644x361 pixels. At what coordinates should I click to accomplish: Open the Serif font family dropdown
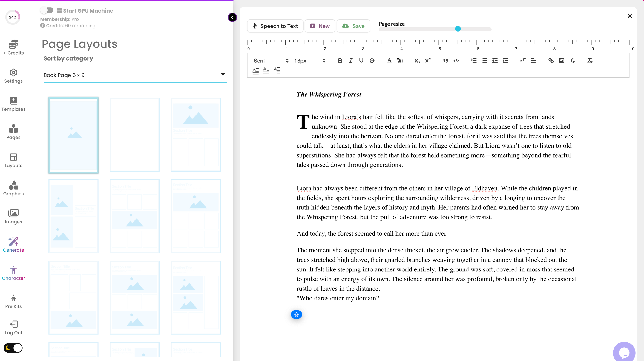pos(271,61)
